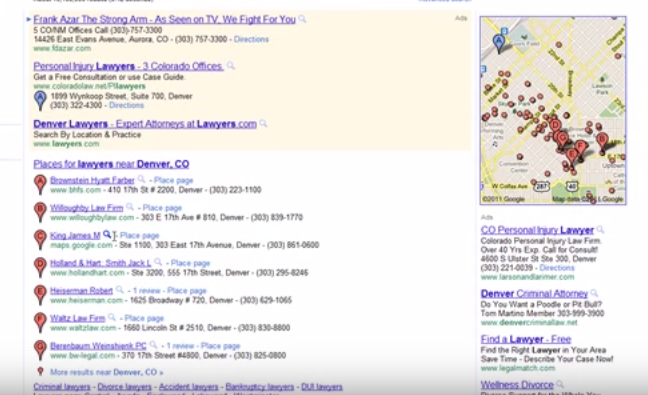Open the 1 review link for Heiserman Robert

point(146,290)
